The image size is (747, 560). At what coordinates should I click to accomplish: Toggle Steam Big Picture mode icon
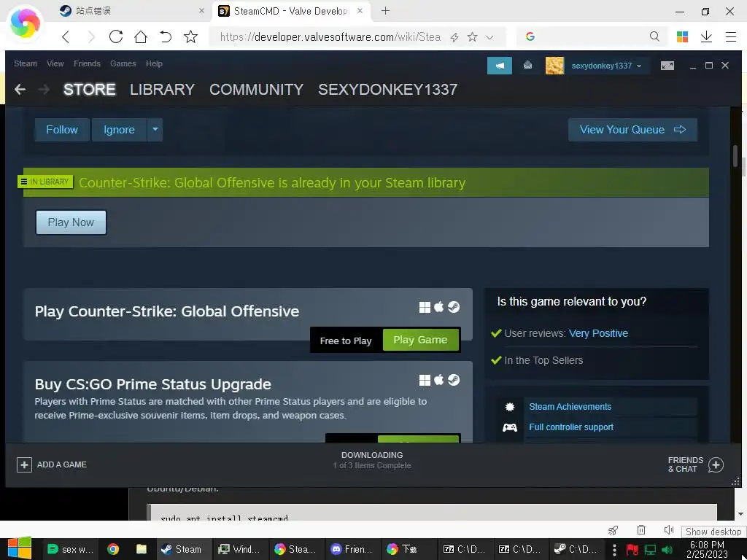[667, 66]
